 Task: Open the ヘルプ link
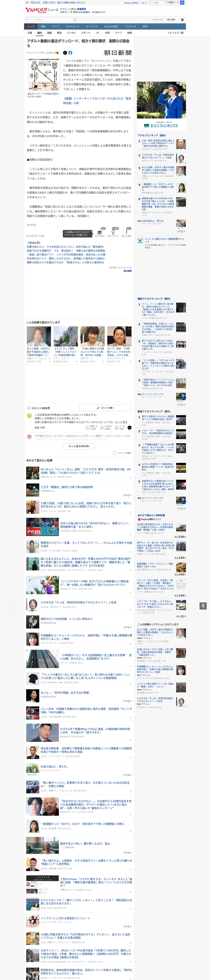143,3
